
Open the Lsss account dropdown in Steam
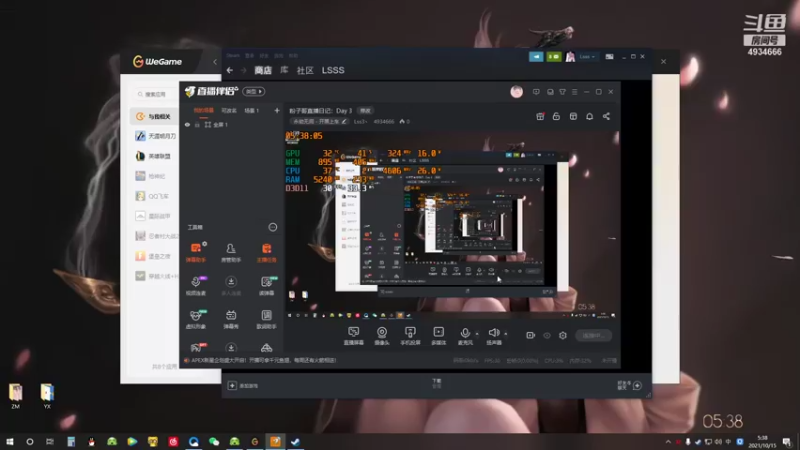pos(587,57)
